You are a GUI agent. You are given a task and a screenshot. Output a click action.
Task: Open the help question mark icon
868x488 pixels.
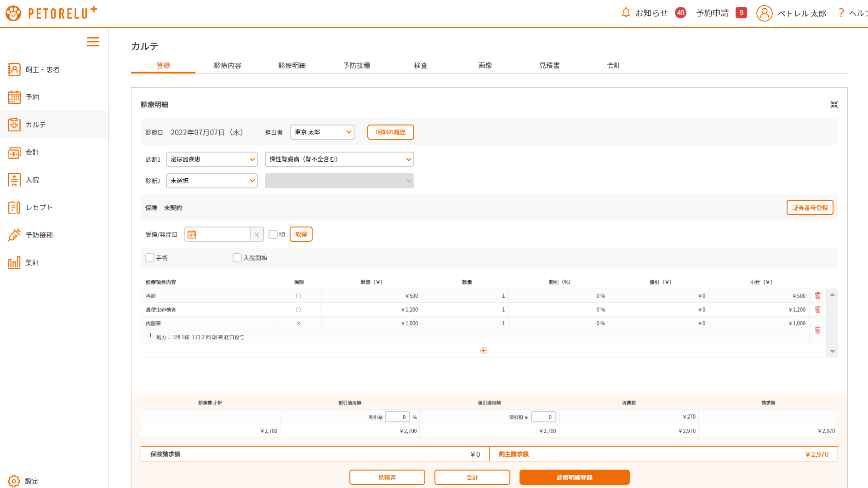pyautogui.click(x=841, y=13)
